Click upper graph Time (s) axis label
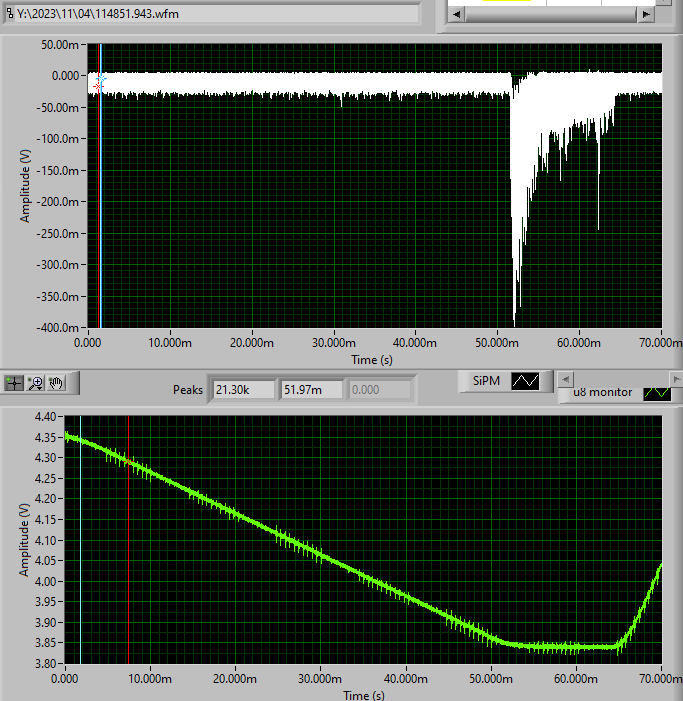 [x=372, y=360]
